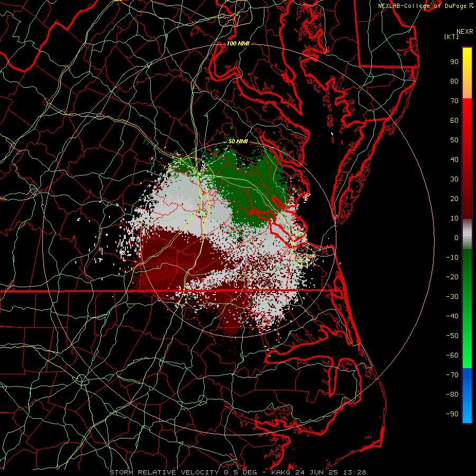The image size is (476, 476).
Task: Click the -90 value on the velocity scale
Action: [x=452, y=414]
